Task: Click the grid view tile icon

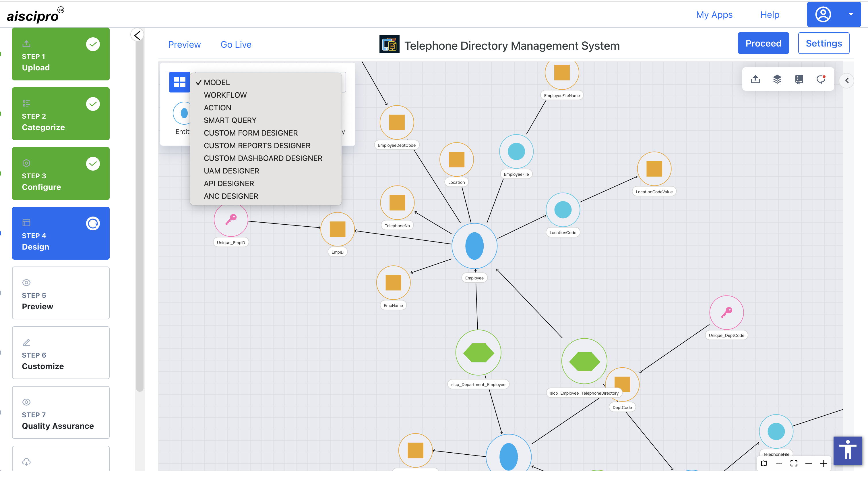Action: [179, 82]
